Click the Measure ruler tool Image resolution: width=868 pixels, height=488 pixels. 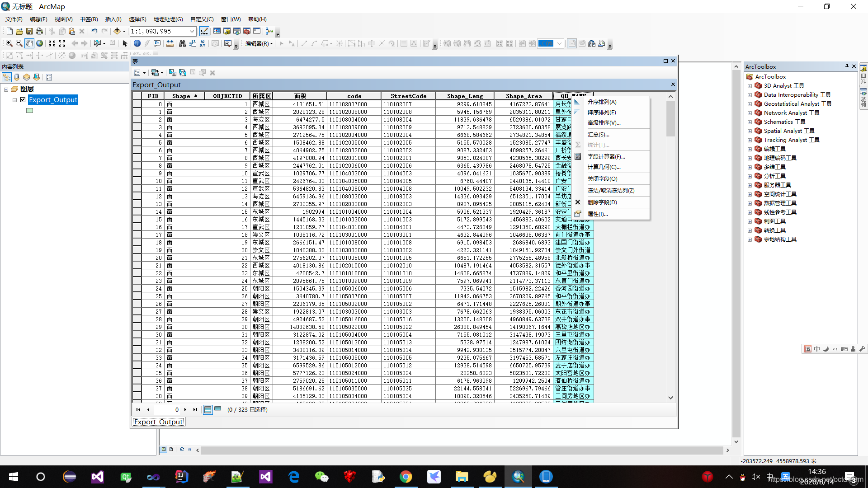click(170, 43)
